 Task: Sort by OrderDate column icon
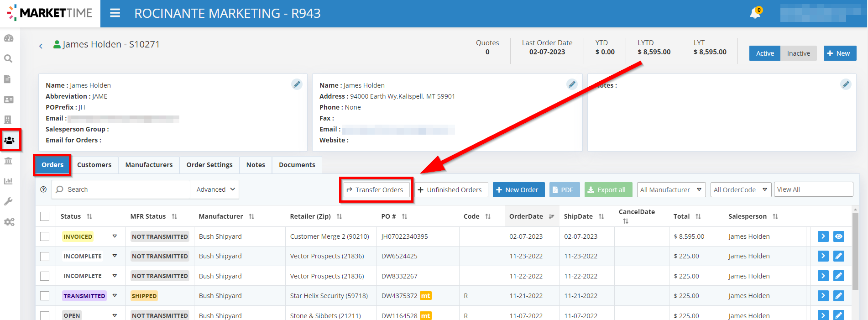[551, 216]
